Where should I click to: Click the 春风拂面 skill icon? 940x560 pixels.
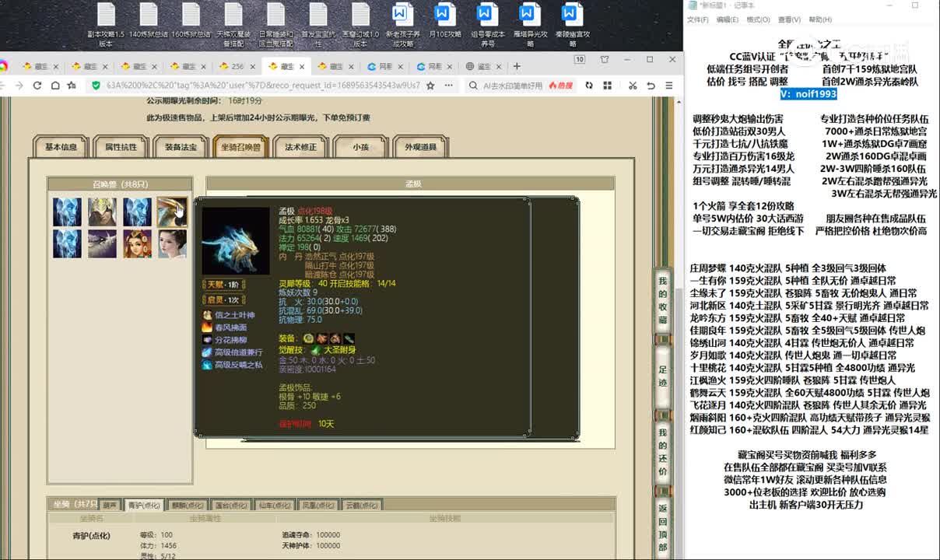click(207, 327)
